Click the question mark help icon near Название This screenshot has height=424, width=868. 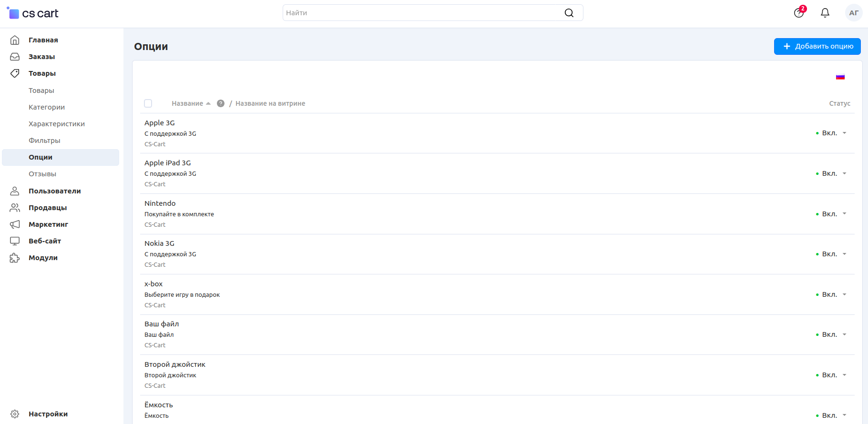point(221,103)
